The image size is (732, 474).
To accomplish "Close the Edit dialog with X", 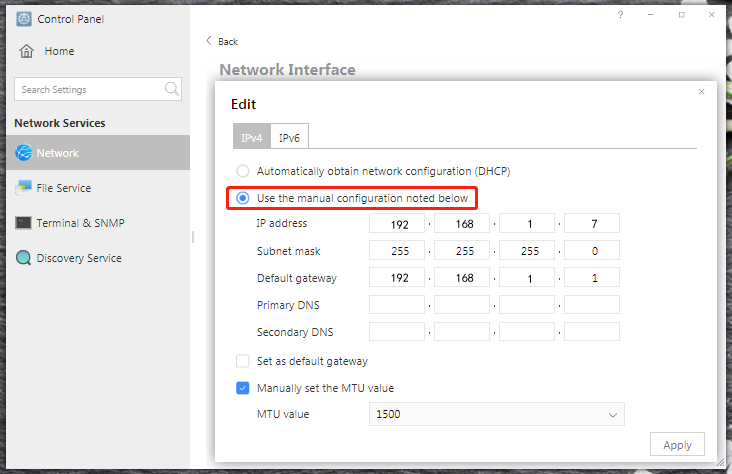I will coord(701,92).
